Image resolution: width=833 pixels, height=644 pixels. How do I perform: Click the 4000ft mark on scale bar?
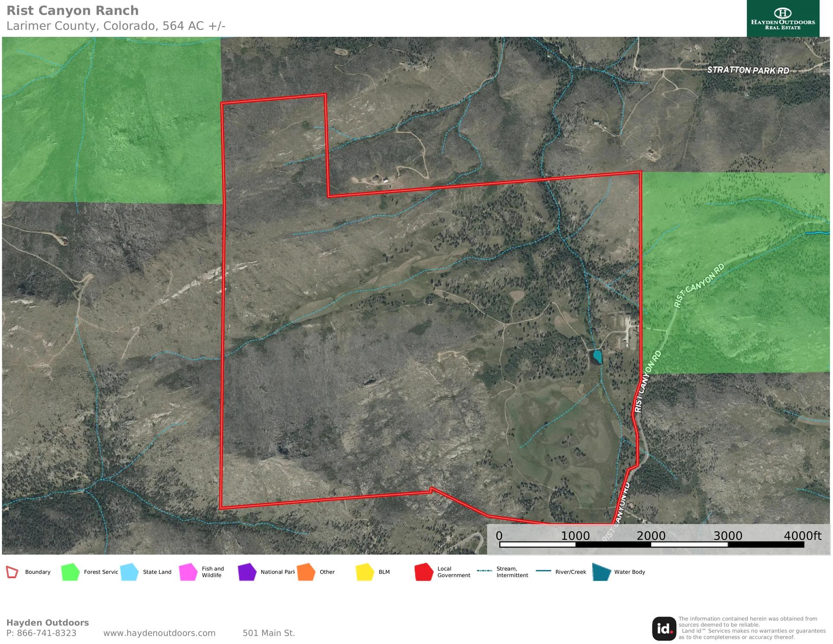click(802, 536)
